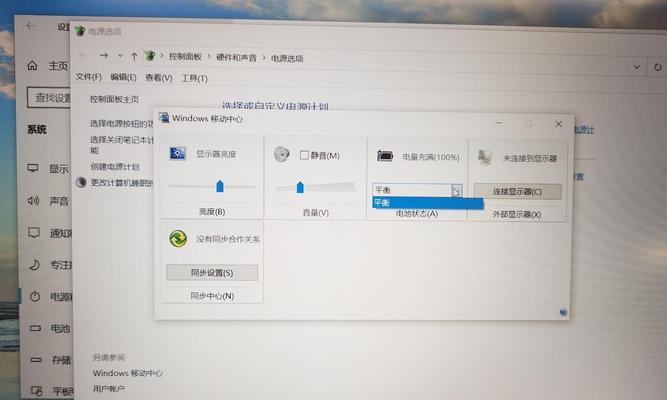
Task: Click the display monitor icon in Settings sidebar
Action: (33, 168)
